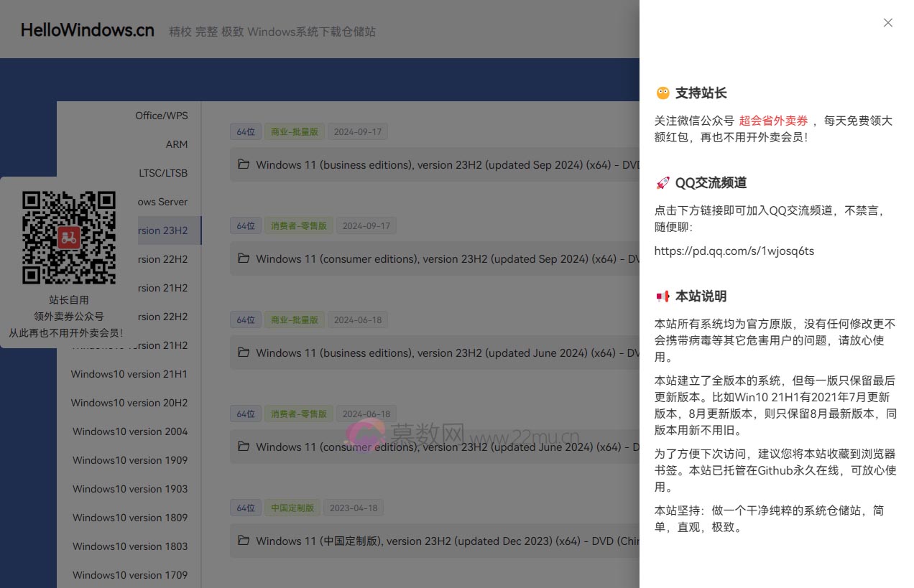Expand Windows 11 consumer editions June 2024 entry

point(446,447)
